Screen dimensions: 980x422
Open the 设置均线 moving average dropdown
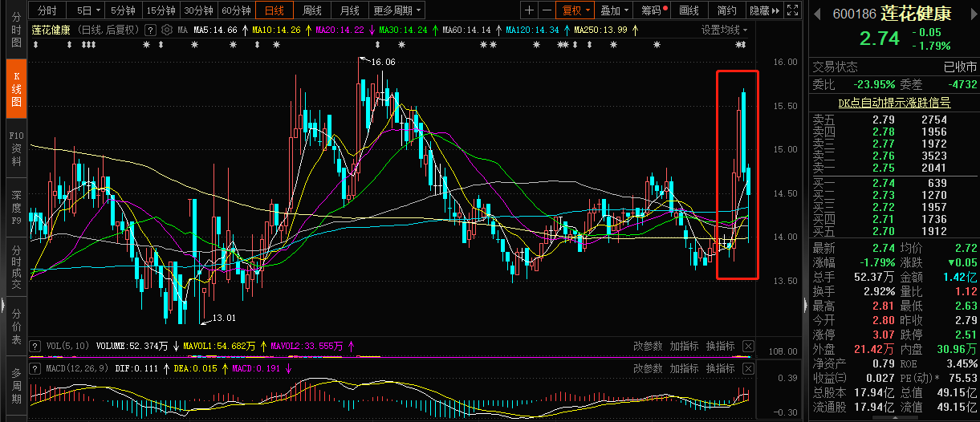point(724,30)
